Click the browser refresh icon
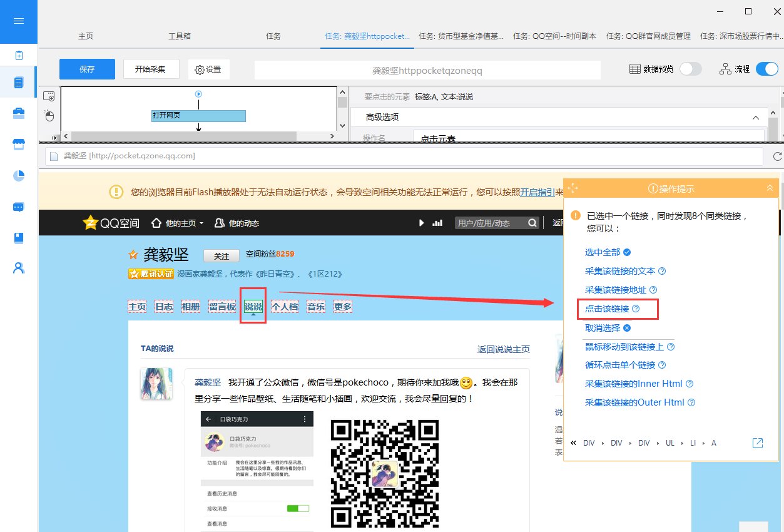Image resolution: width=784 pixels, height=532 pixels. [778, 156]
